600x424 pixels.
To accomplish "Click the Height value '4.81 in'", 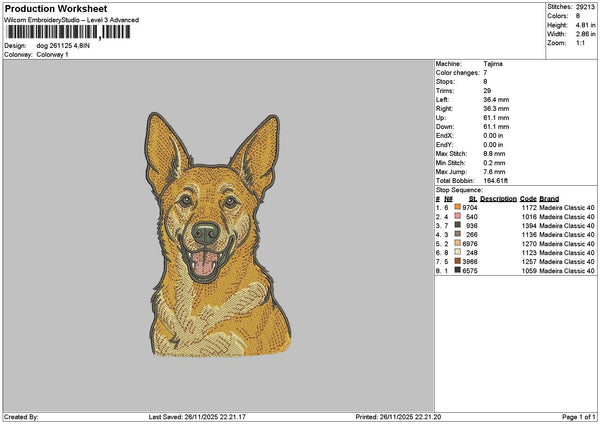I will [x=585, y=25].
